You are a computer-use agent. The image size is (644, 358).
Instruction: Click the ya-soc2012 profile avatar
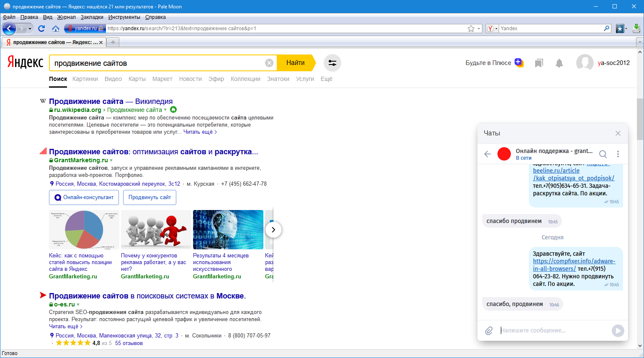(x=585, y=63)
